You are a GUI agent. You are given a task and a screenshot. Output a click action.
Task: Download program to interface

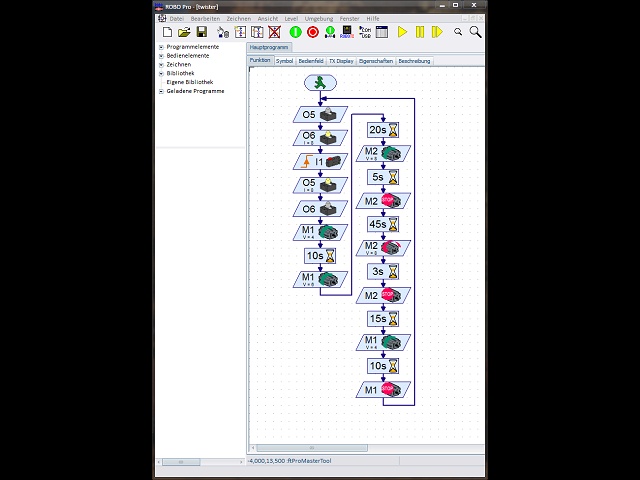point(330,32)
